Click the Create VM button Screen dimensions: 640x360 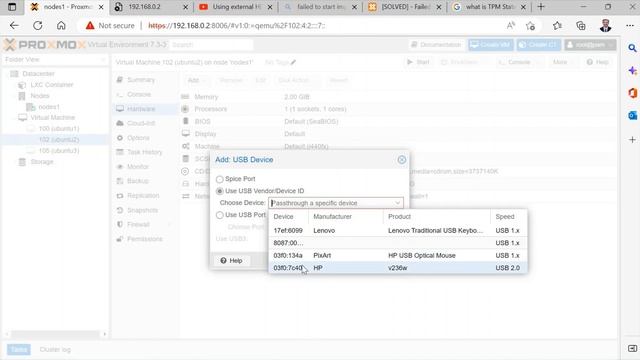[491, 44]
